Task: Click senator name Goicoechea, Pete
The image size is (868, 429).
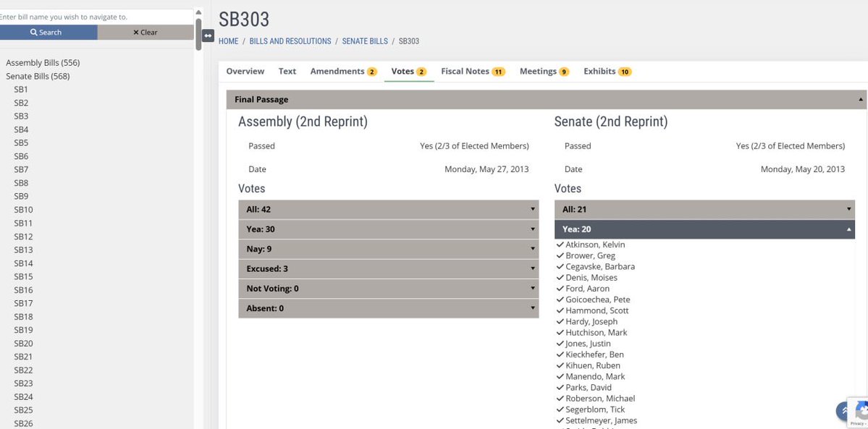Action: 598,300
